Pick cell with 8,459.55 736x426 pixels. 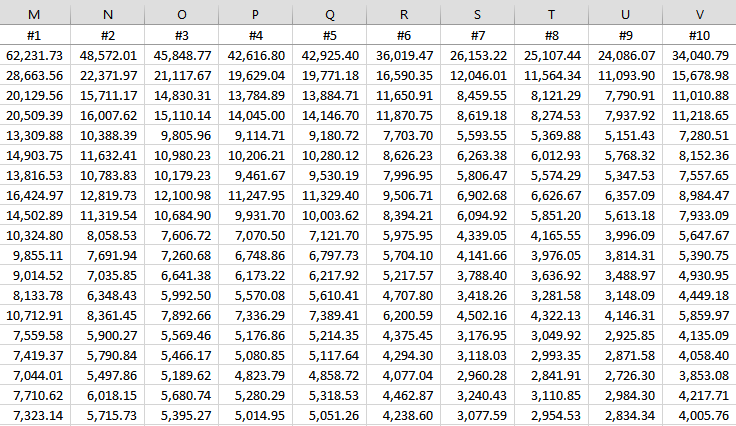(x=477, y=96)
